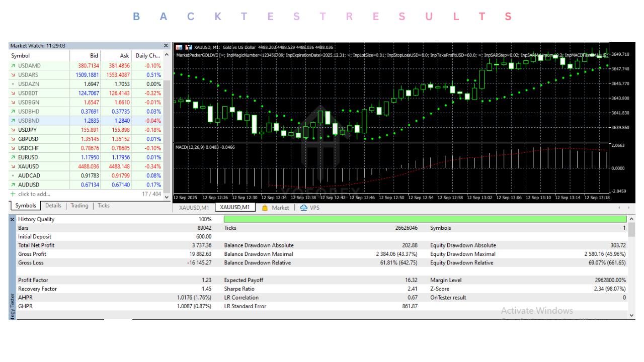644x362 pixels.
Task: Click the chart's trade panel icon
Action: click(179, 47)
